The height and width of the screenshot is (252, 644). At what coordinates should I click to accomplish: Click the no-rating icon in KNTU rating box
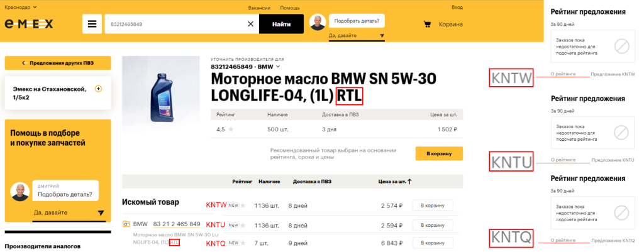pos(622,133)
